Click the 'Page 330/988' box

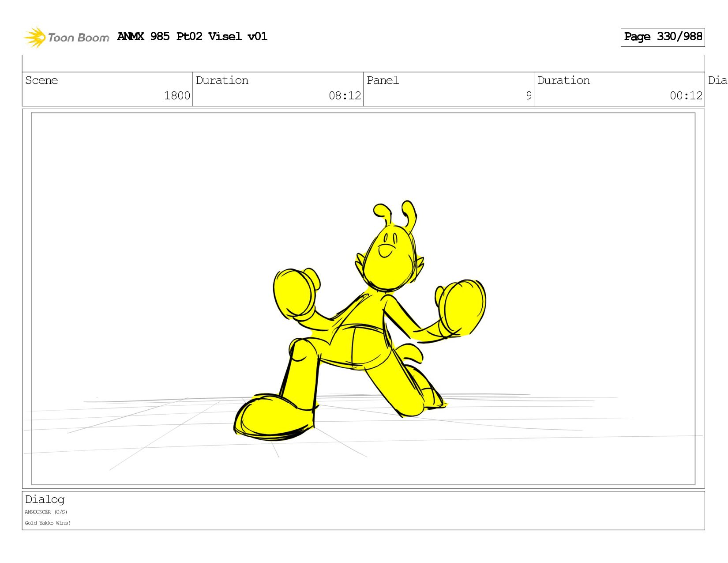(662, 37)
